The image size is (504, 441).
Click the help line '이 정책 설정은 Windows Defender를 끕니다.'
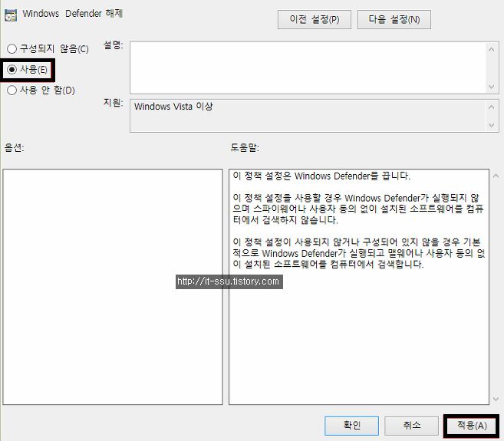tap(321, 176)
